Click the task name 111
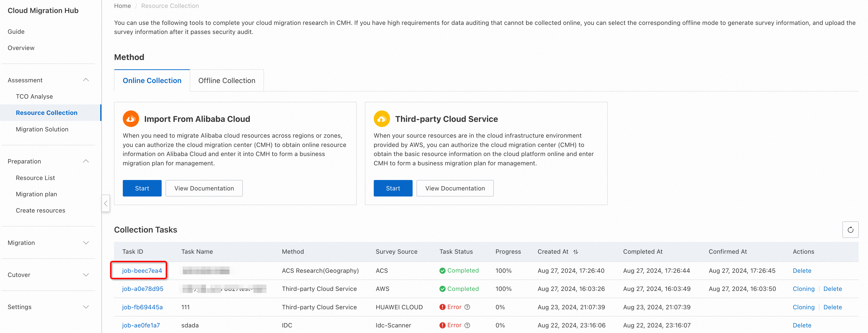868x333 pixels. pos(185,307)
